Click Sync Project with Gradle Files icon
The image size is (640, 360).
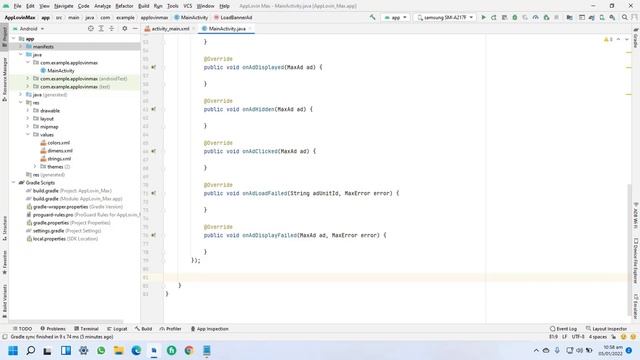click(591, 18)
